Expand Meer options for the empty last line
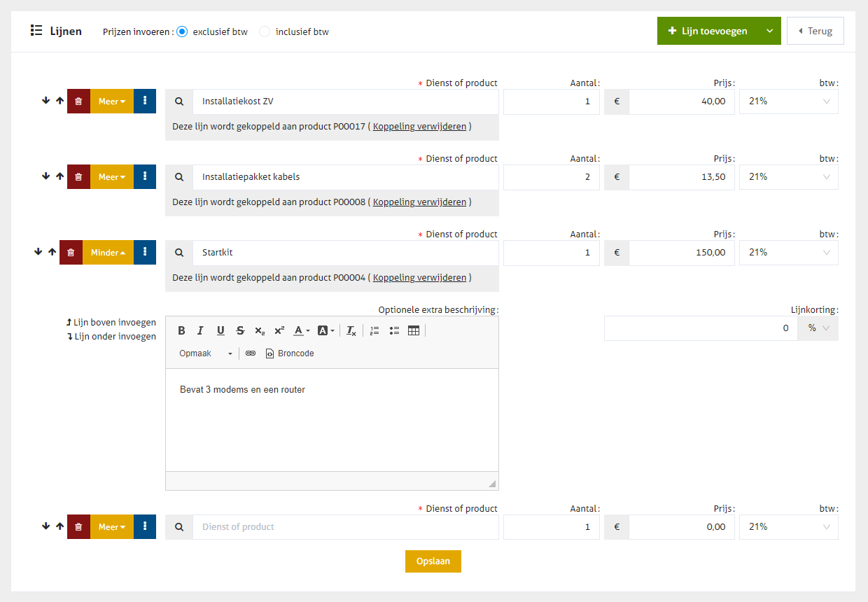The image size is (868, 602). coord(111,527)
